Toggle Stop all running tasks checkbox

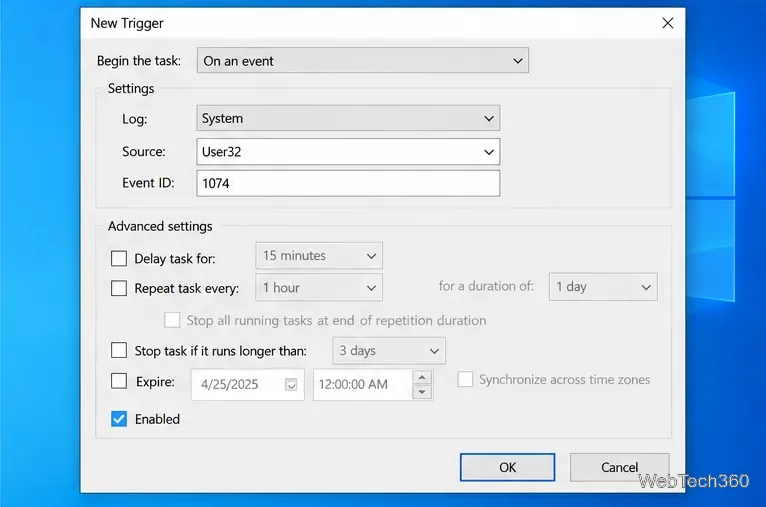(x=172, y=320)
